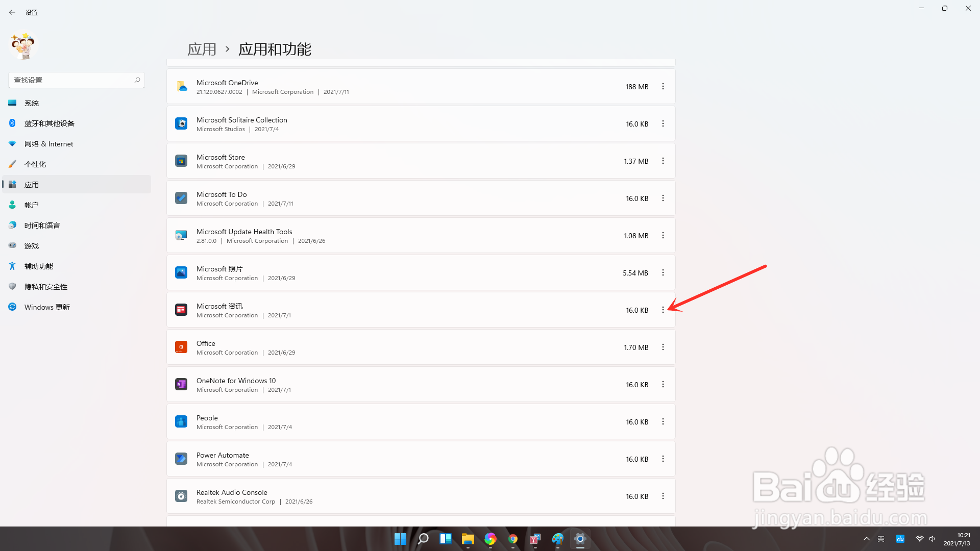This screenshot has height=551, width=980.
Task: Select the Microsoft OneDrive app name
Action: 227,83
